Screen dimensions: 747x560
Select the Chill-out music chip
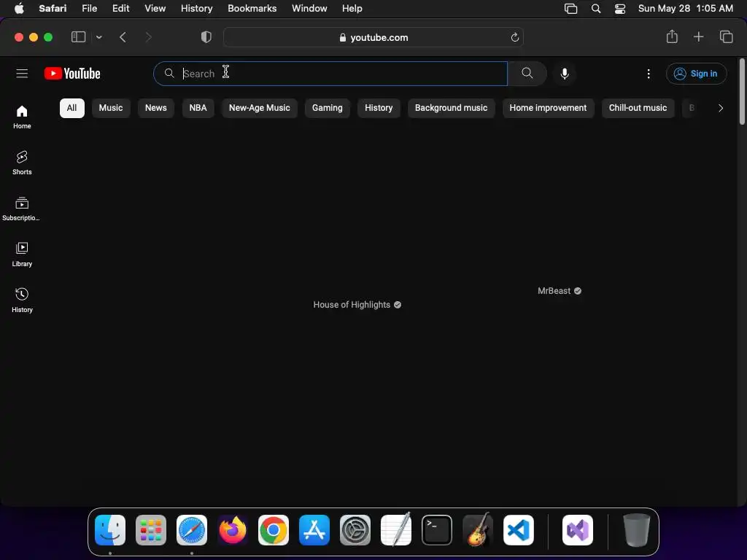pyautogui.click(x=638, y=108)
